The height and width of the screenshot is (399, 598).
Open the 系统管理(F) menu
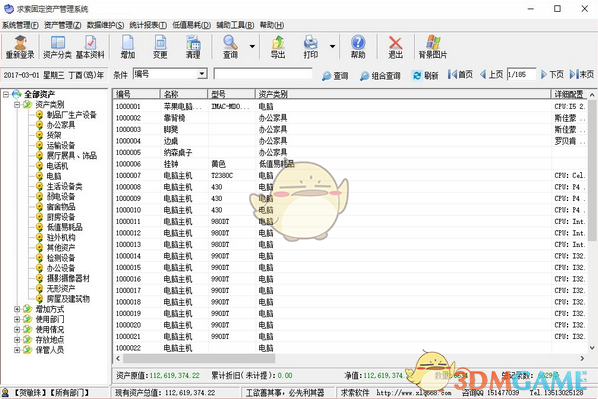pos(20,25)
